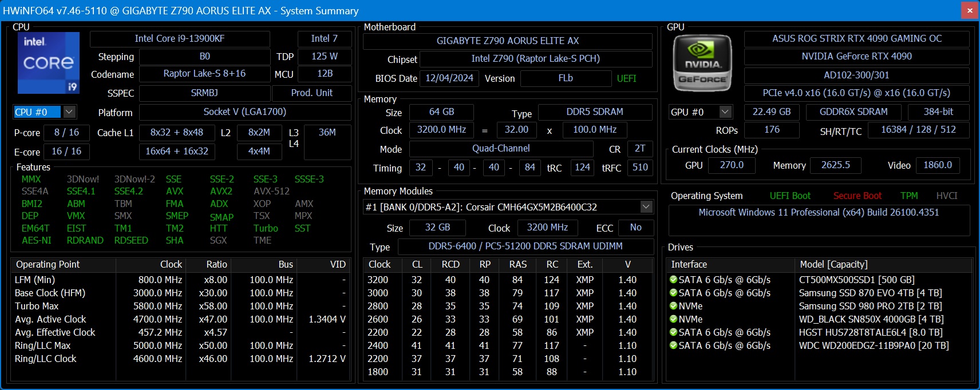The width and height of the screenshot is (980, 390).
Task: Click the Ext. column header in timings table
Action: (x=585, y=264)
